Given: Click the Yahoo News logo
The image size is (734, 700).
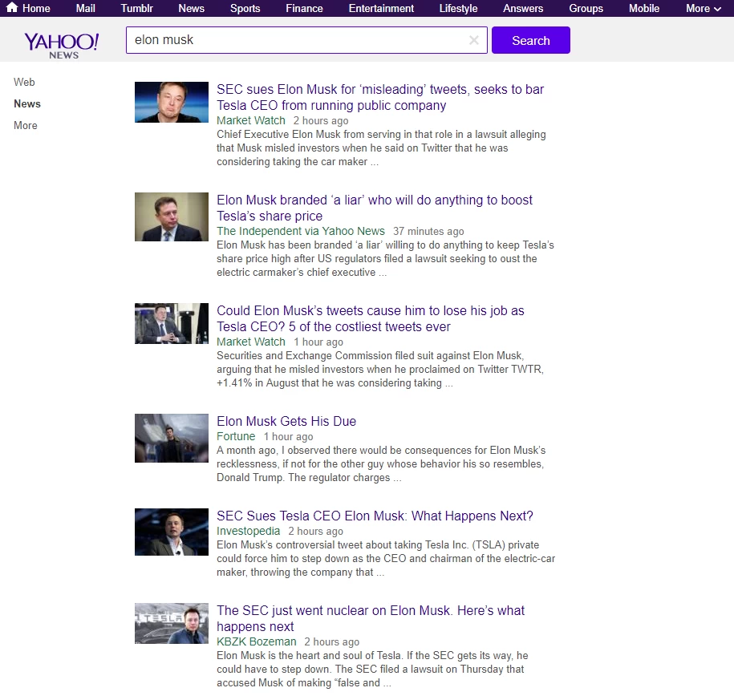Looking at the screenshot, I should tap(62, 44).
